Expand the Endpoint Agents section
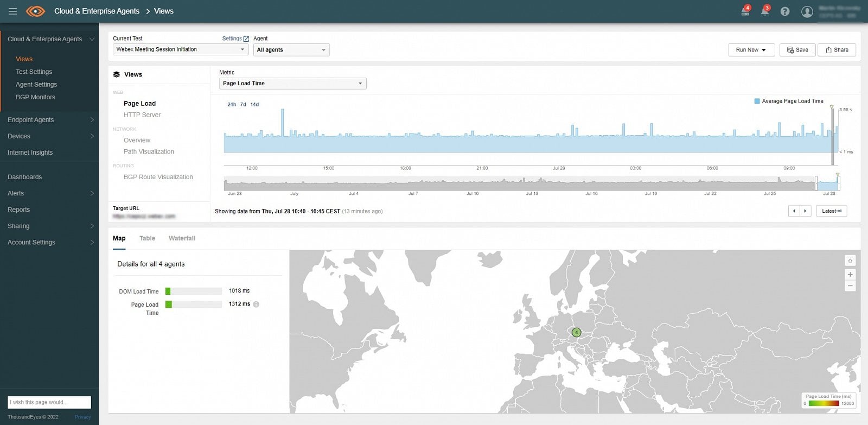 (x=92, y=120)
